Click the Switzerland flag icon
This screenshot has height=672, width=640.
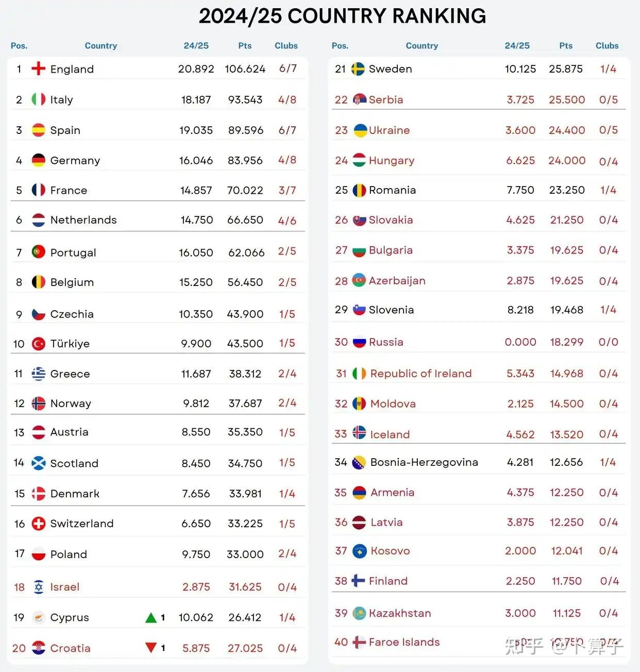[39, 524]
